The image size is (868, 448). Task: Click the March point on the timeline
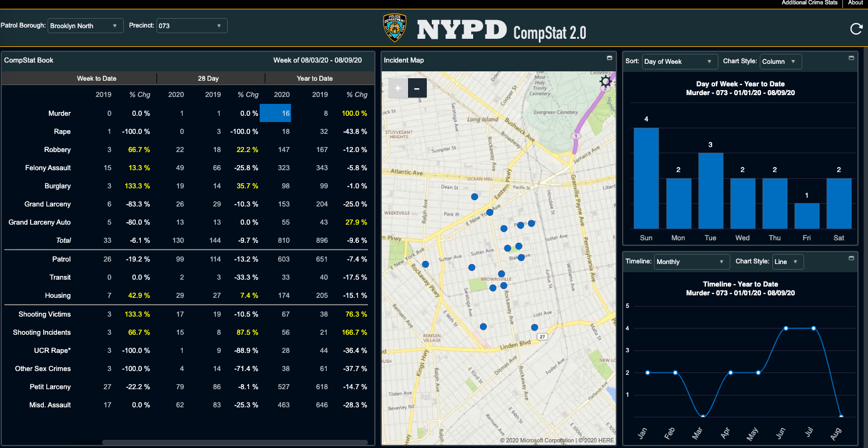click(x=703, y=417)
